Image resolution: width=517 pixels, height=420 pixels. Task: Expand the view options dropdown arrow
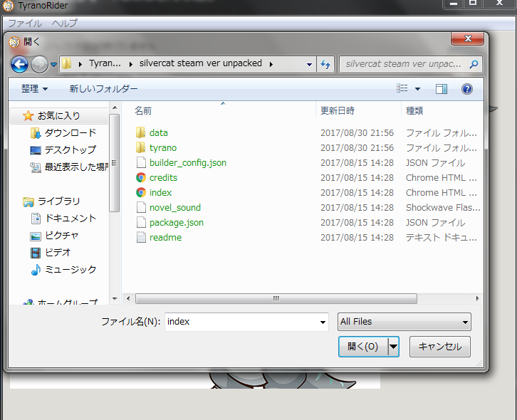point(417,89)
